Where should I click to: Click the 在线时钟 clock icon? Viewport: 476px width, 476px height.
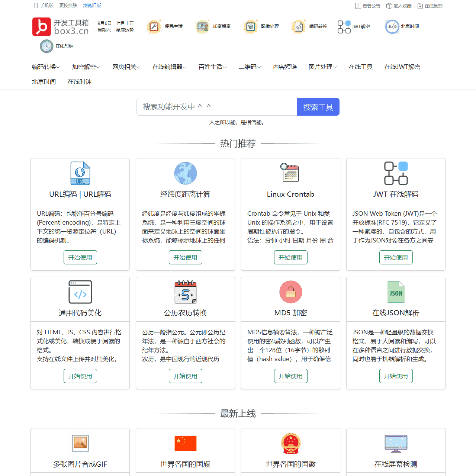[x=46, y=46]
